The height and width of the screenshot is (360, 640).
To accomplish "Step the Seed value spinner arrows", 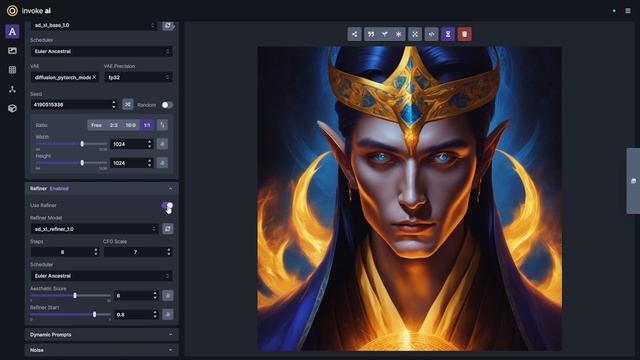I will click(x=114, y=104).
